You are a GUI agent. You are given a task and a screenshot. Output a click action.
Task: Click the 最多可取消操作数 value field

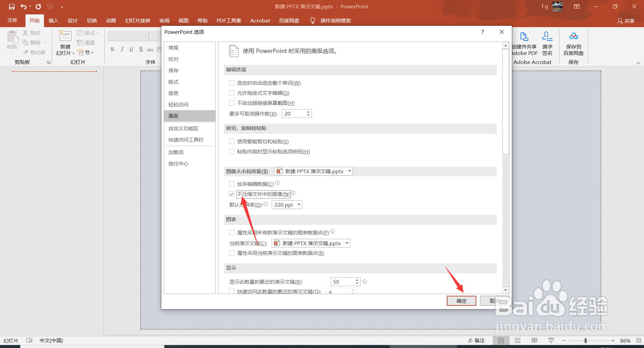(x=294, y=114)
